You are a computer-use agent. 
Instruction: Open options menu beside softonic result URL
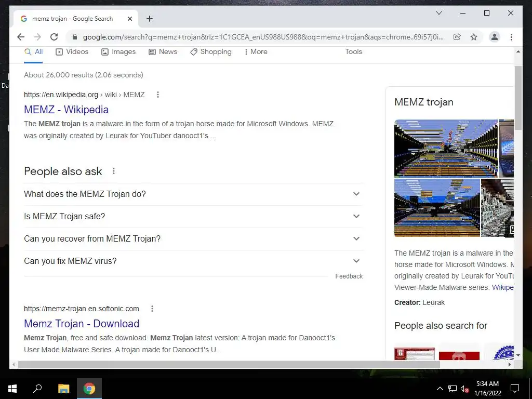point(152,309)
